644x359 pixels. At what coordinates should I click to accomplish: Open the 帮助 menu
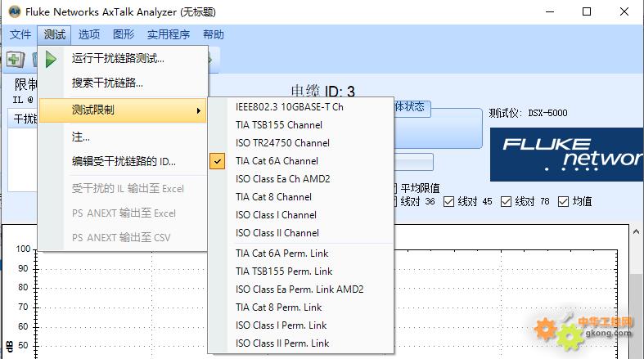(213, 34)
